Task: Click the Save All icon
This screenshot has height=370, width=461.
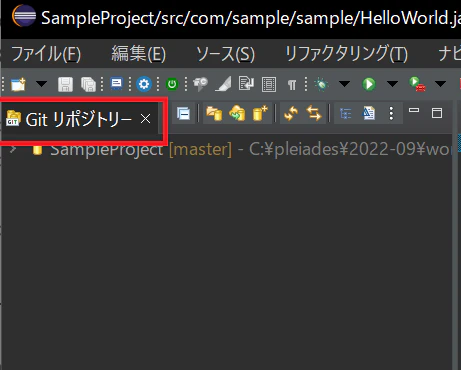Action: [88, 84]
